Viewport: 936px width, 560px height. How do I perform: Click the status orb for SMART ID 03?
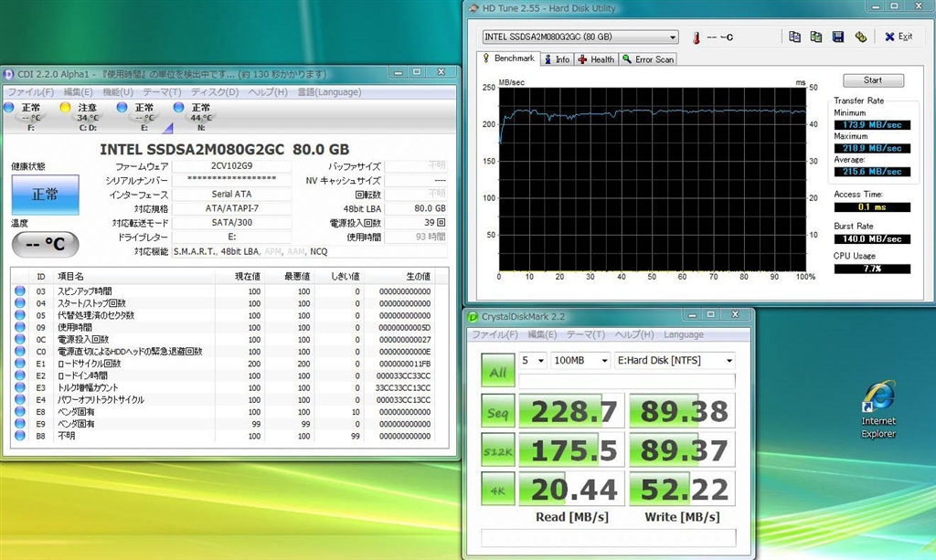pyautogui.click(x=20, y=291)
